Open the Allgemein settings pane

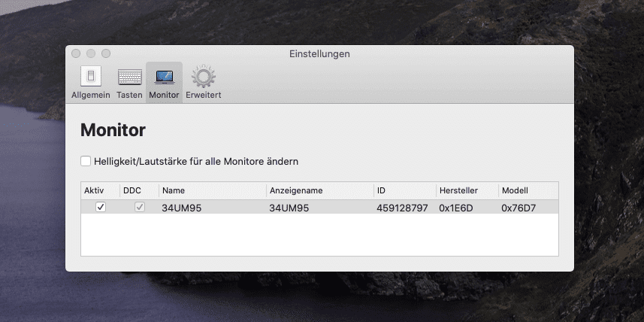(x=91, y=82)
